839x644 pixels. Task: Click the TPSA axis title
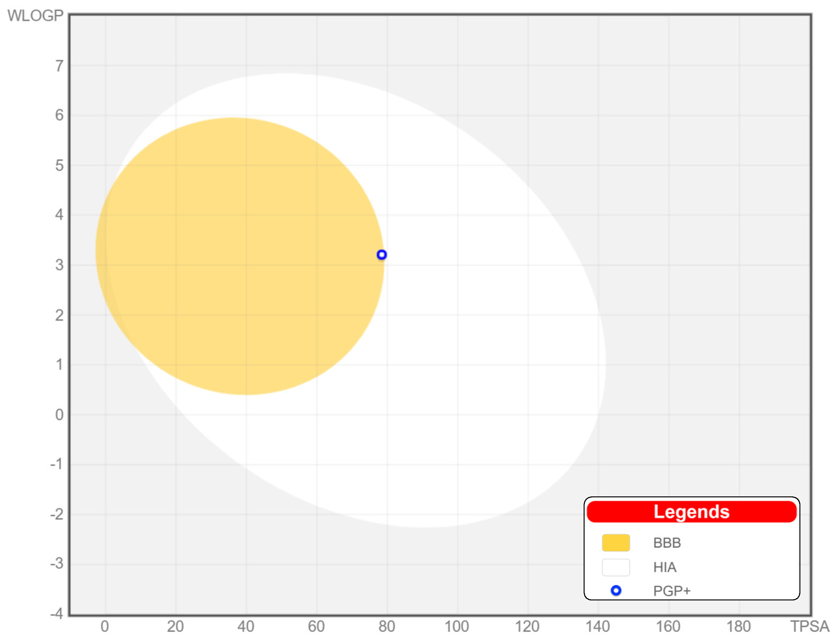809,626
